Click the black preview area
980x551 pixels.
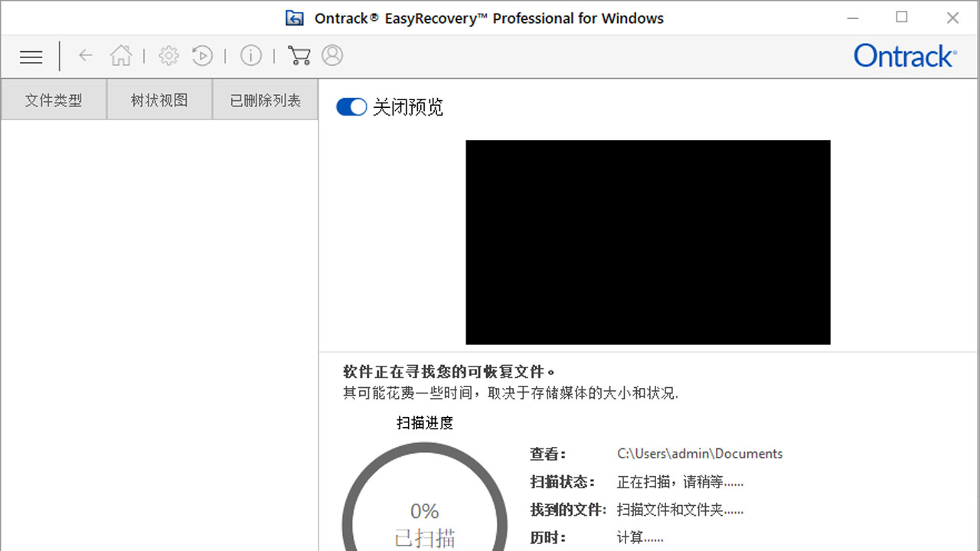pyautogui.click(x=648, y=242)
